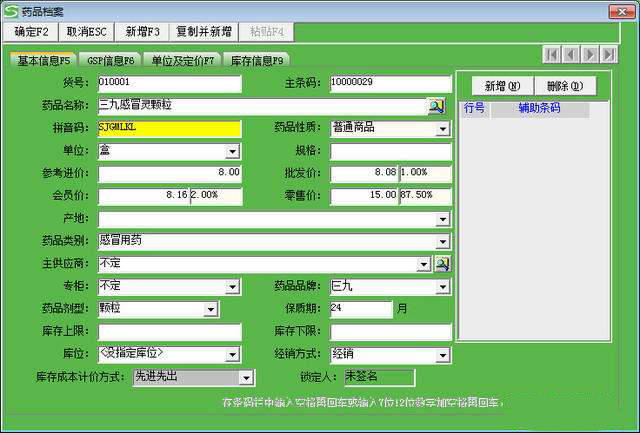Go to previous record navigation arrow

[x=571, y=55]
